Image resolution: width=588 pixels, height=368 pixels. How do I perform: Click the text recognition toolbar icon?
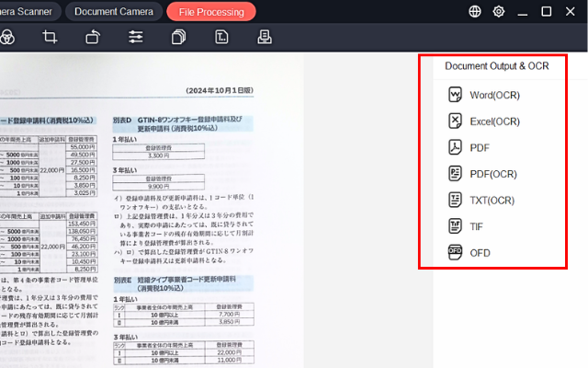tap(221, 37)
